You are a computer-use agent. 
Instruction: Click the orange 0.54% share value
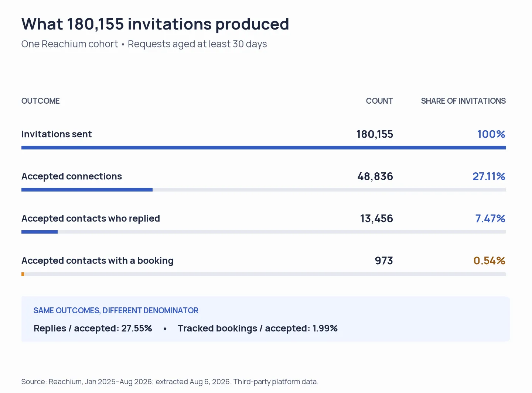click(x=490, y=261)
